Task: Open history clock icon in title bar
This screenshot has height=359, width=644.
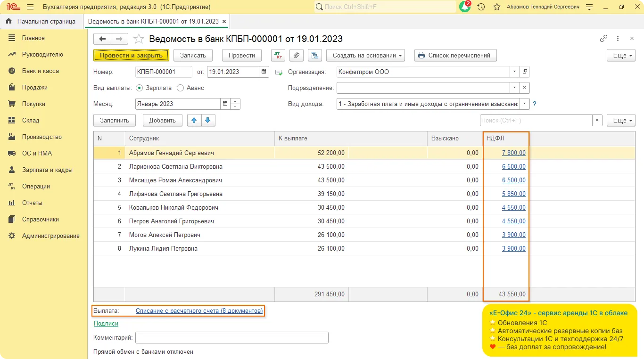Action: (481, 7)
